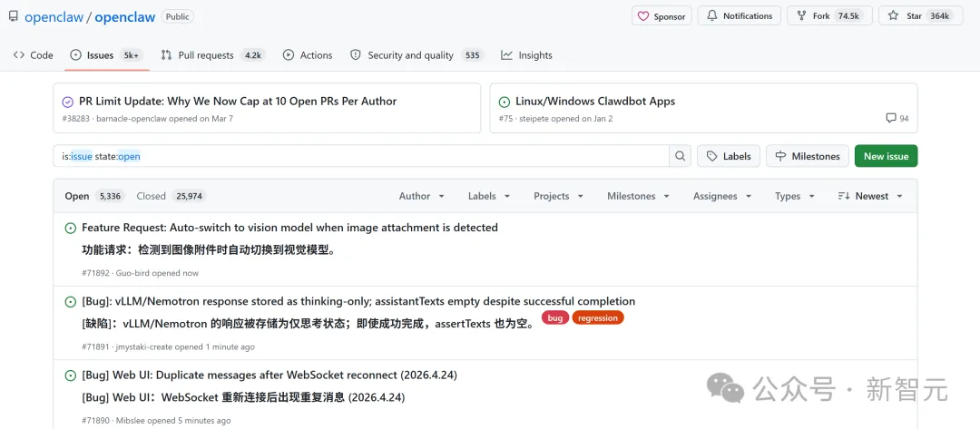The image size is (980, 429).
Task: Click the issue search filter input field
Action: [x=363, y=156]
